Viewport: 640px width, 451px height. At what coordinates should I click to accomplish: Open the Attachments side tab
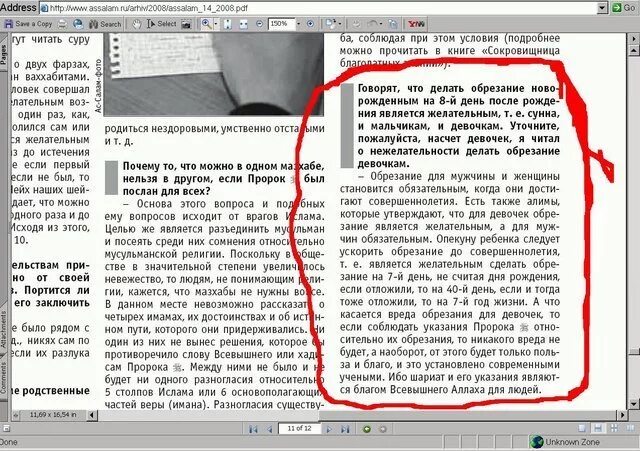point(4,329)
